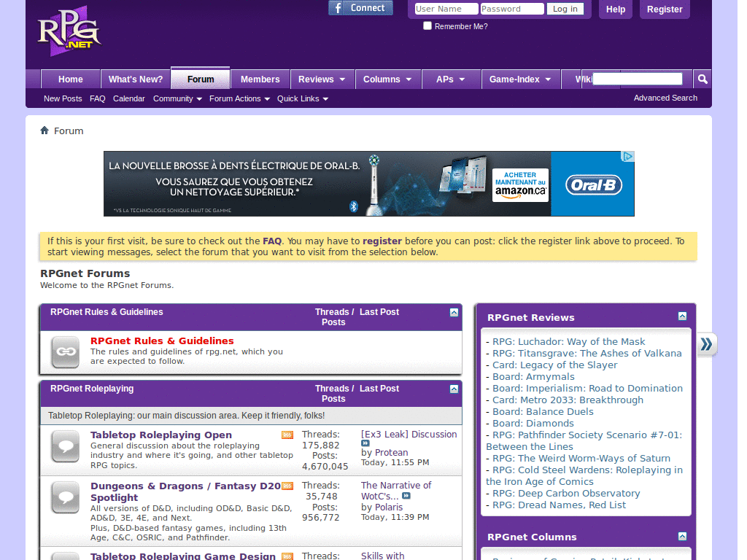
Task: Open review Card: Metro 2033: Breakthrough
Action: pyautogui.click(x=568, y=400)
